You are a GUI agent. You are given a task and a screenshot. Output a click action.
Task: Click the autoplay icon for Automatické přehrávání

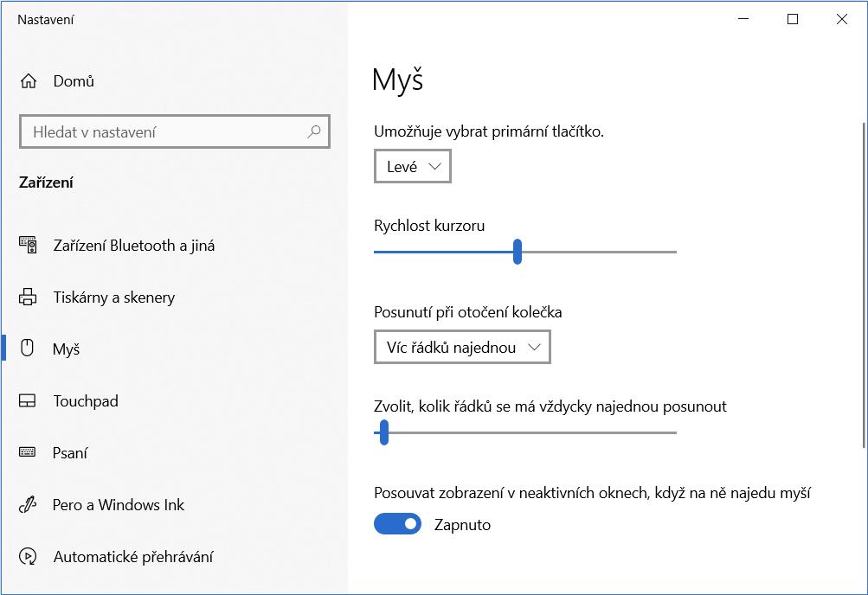[x=28, y=556]
